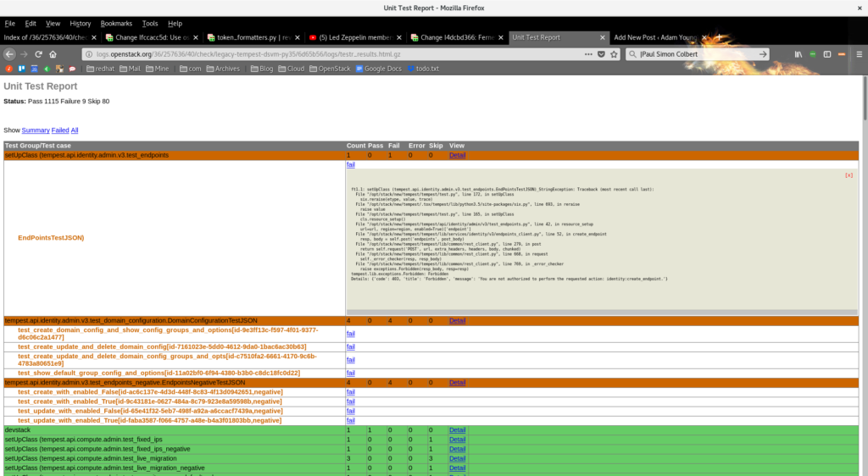Image resolution: width=868 pixels, height=476 pixels.
Task: Open Detail for EndpointsNegativeTestJSON row
Action: click(x=457, y=383)
